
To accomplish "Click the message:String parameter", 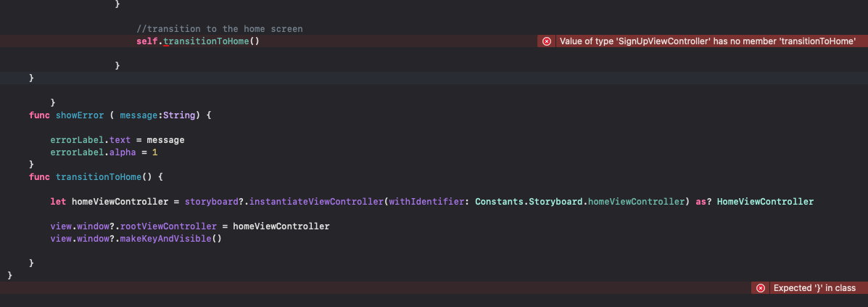I will pos(157,115).
